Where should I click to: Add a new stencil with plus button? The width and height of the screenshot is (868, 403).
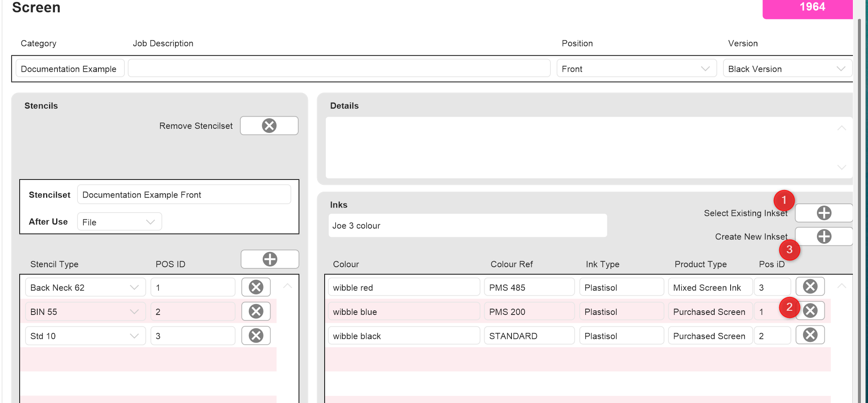[270, 259]
